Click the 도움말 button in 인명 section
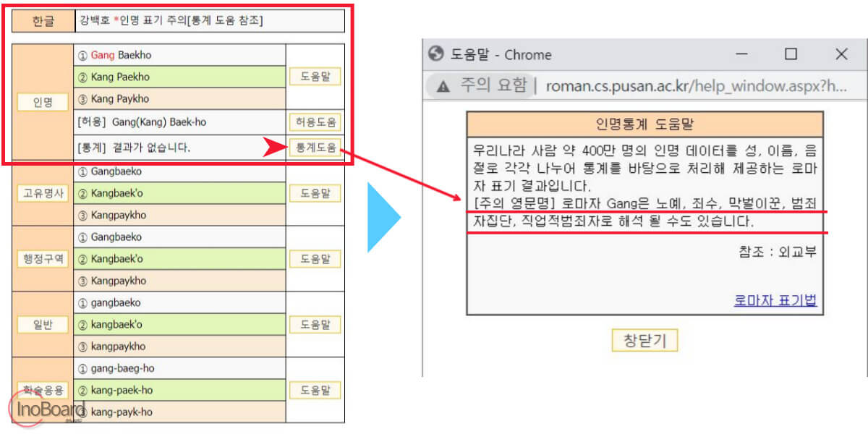The width and height of the screenshot is (868, 434). click(315, 77)
